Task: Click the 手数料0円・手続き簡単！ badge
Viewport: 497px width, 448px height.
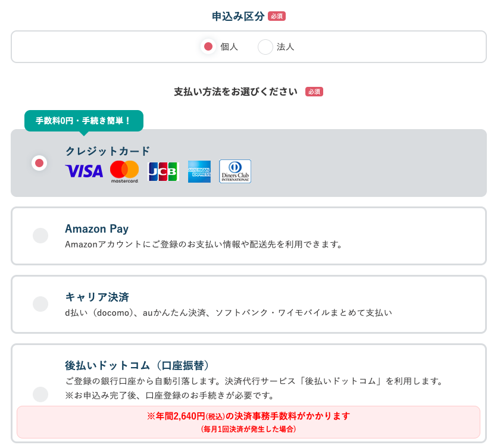Action: pos(84,121)
